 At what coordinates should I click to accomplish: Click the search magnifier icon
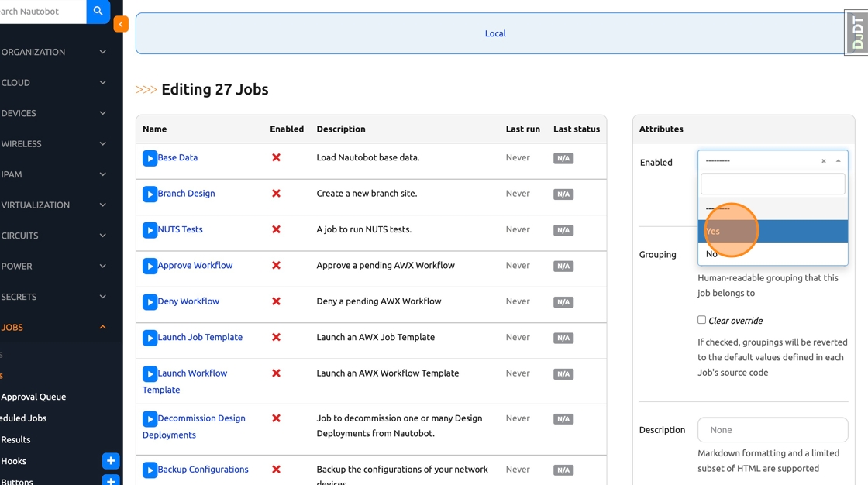click(x=98, y=12)
